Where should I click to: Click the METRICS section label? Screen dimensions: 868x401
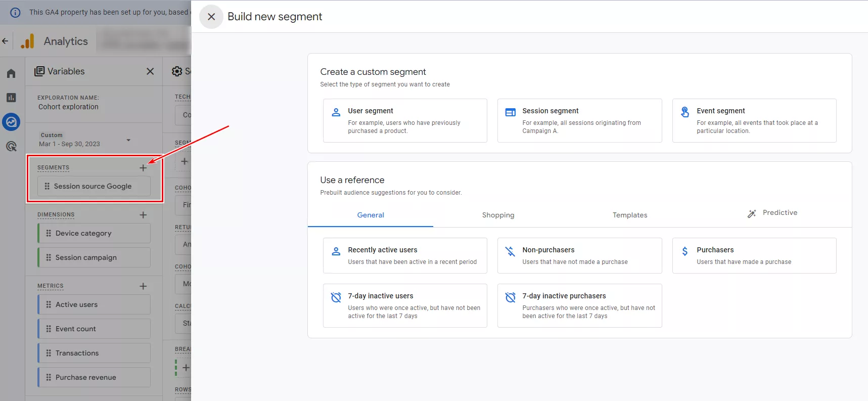pos(50,286)
